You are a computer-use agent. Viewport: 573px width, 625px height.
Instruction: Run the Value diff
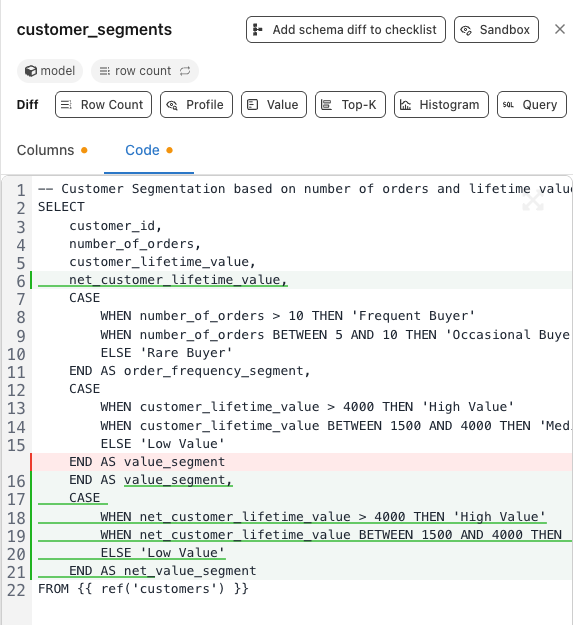274,104
